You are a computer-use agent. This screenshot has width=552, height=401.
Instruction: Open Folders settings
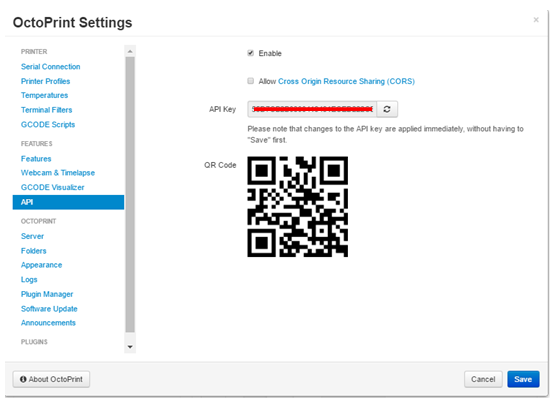[x=33, y=251]
